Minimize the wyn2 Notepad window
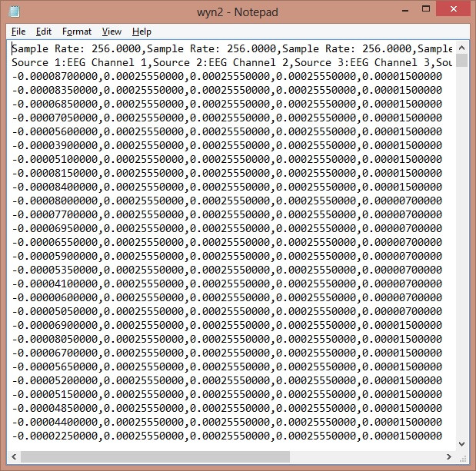The width and height of the screenshot is (476, 471). 405,10
